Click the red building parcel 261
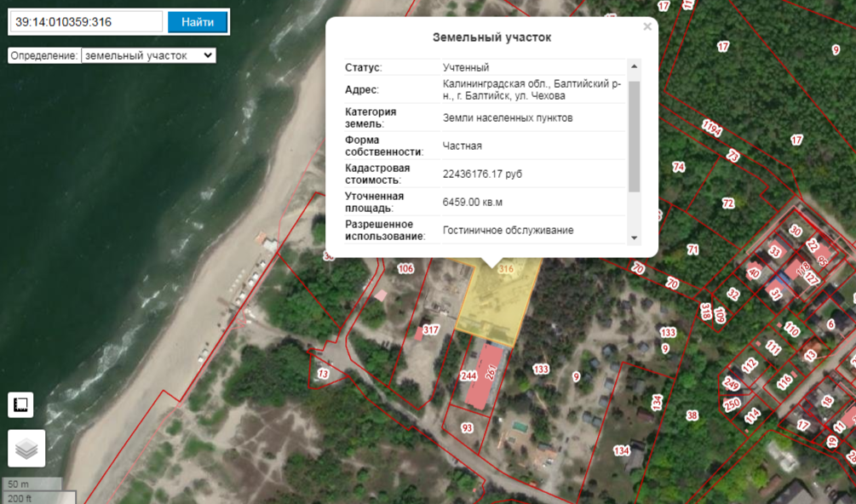This screenshot has height=504, width=856. pos(489,373)
